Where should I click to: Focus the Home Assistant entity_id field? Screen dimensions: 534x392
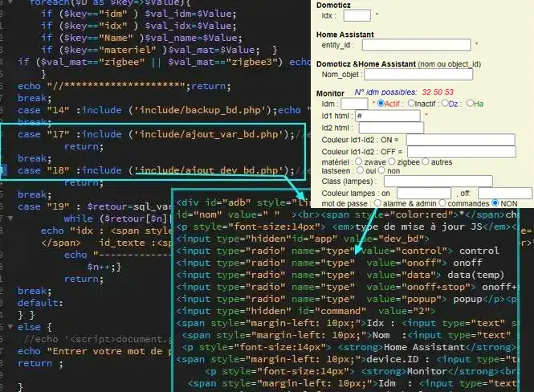coord(416,45)
